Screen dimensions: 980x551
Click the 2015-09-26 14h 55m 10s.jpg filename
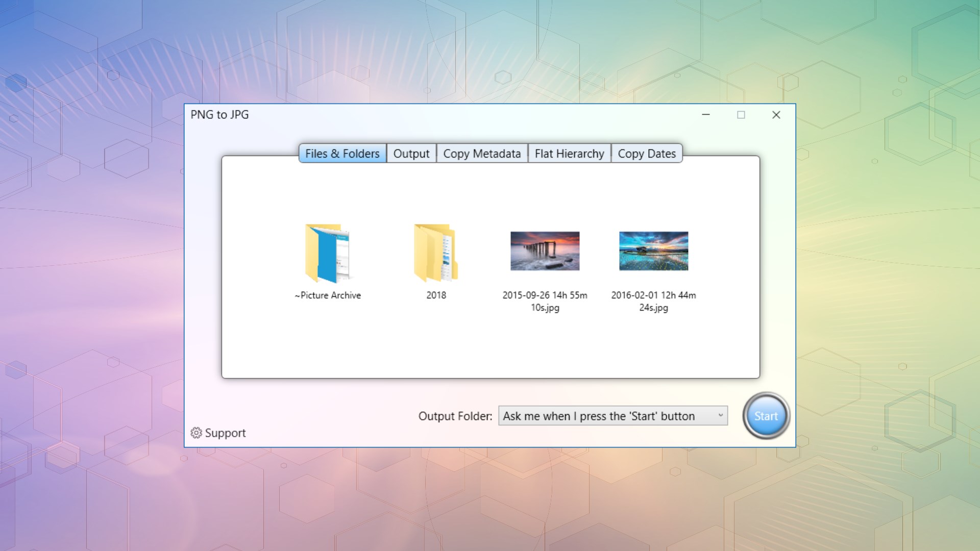click(545, 301)
